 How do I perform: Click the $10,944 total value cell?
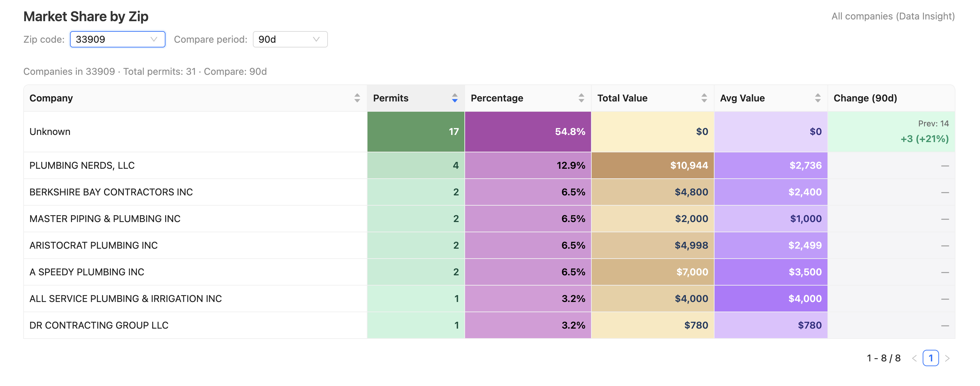click(x=652, y=165)
